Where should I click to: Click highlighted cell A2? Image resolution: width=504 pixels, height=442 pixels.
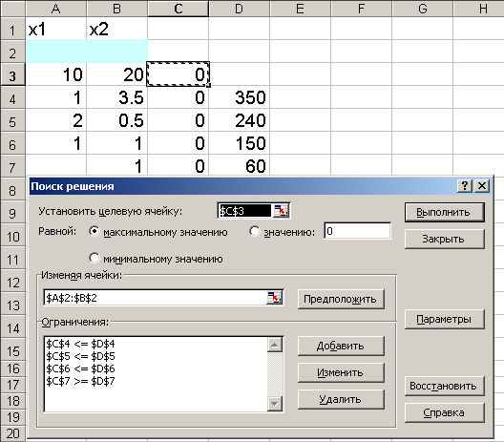(56, 52)
